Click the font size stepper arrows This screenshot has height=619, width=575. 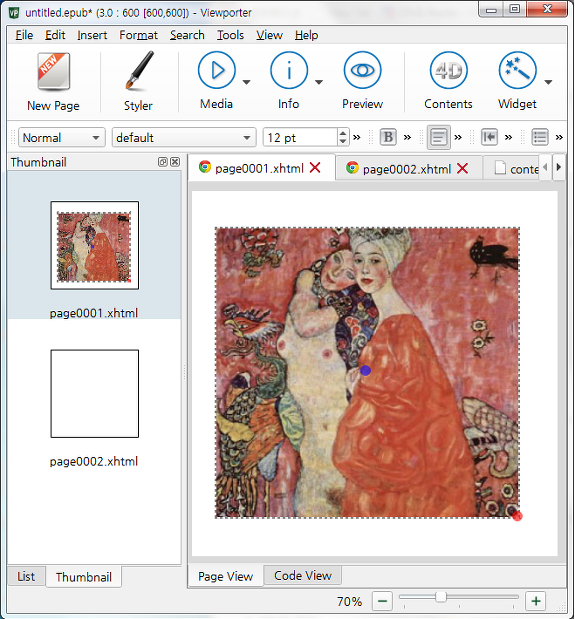343,137
